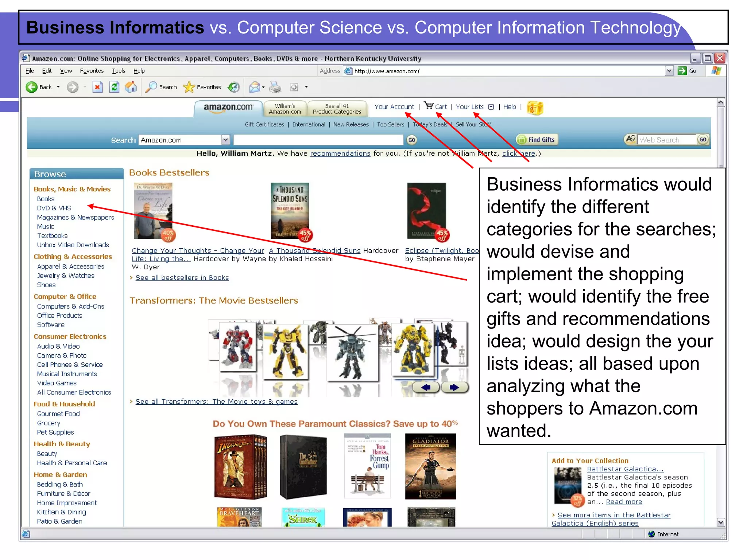Click the A9 Web Search logo icon

pyautogui.click(x=630, y=139)
